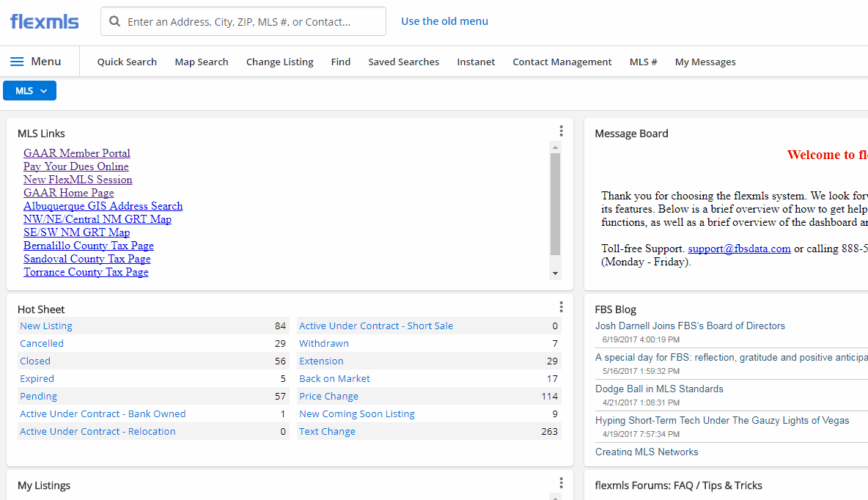Image resolution: width=868 pixels, height=500 pixels.
Task: Read Josh Darnell Joins FBS's Board post
Action: pyautogui.click(x=690, y=326)
